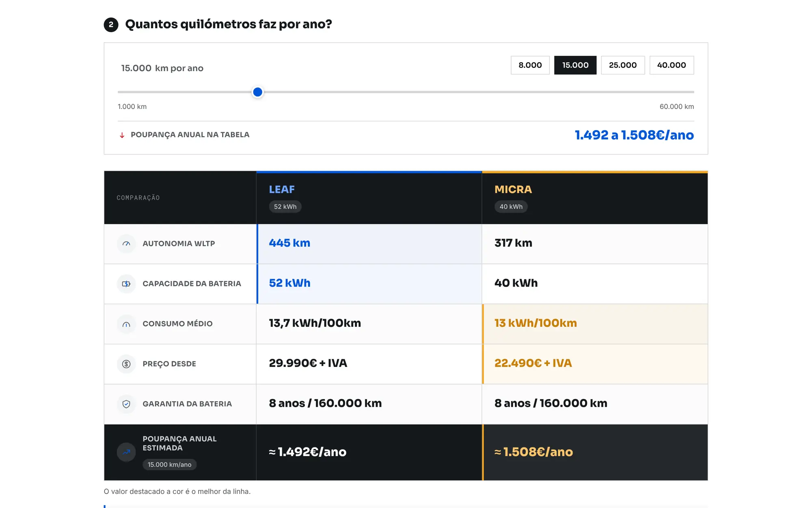Click the ≈ 1.492€/ano savings value
The image size is (812, 508).
[307, 452]
